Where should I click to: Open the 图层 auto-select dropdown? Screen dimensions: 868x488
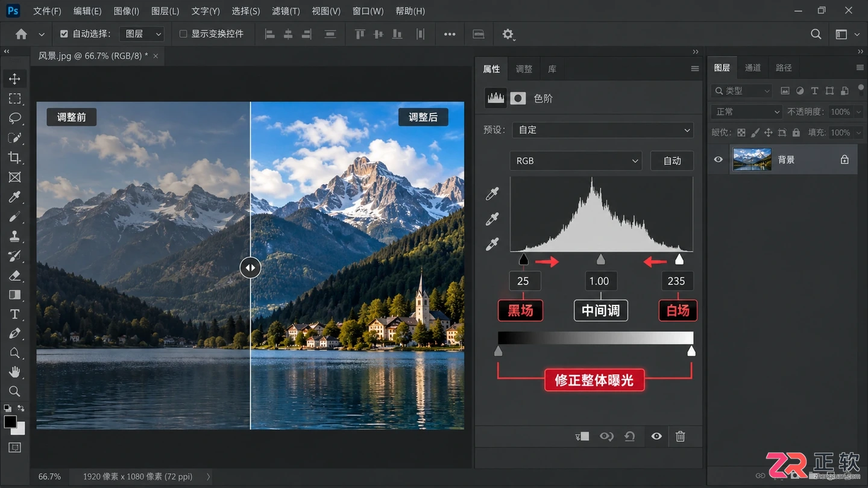tap(142, 34)
